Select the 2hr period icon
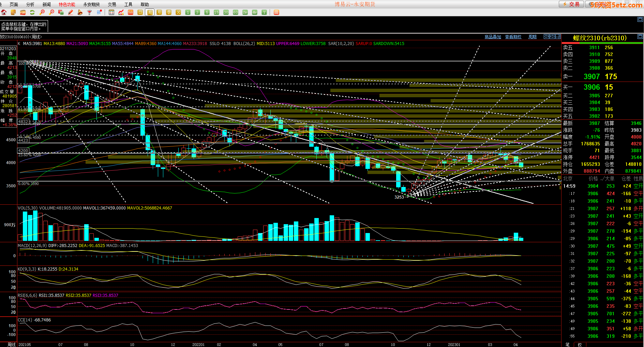 (x=245, y=12)
